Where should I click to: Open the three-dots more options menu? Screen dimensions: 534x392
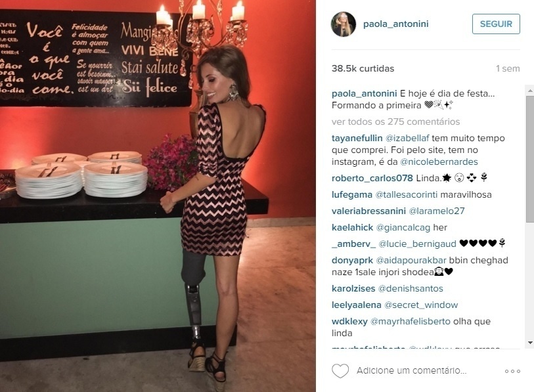(512, 371)
